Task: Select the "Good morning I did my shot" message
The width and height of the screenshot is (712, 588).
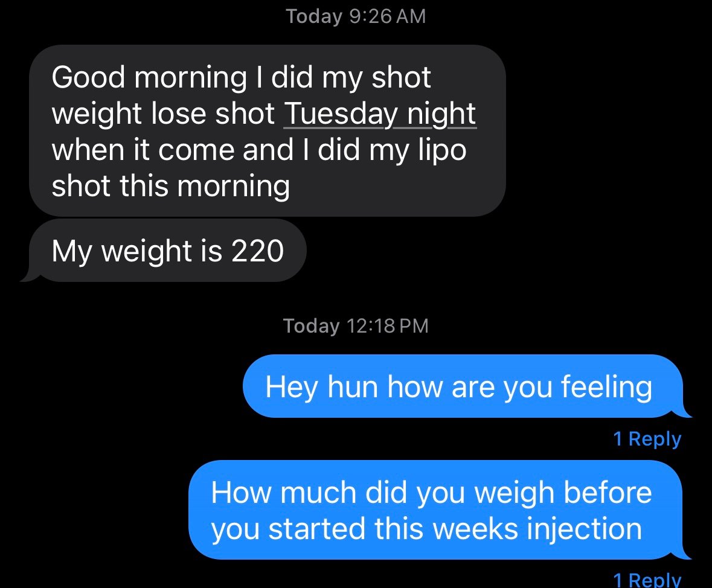Action: point(266,131)
